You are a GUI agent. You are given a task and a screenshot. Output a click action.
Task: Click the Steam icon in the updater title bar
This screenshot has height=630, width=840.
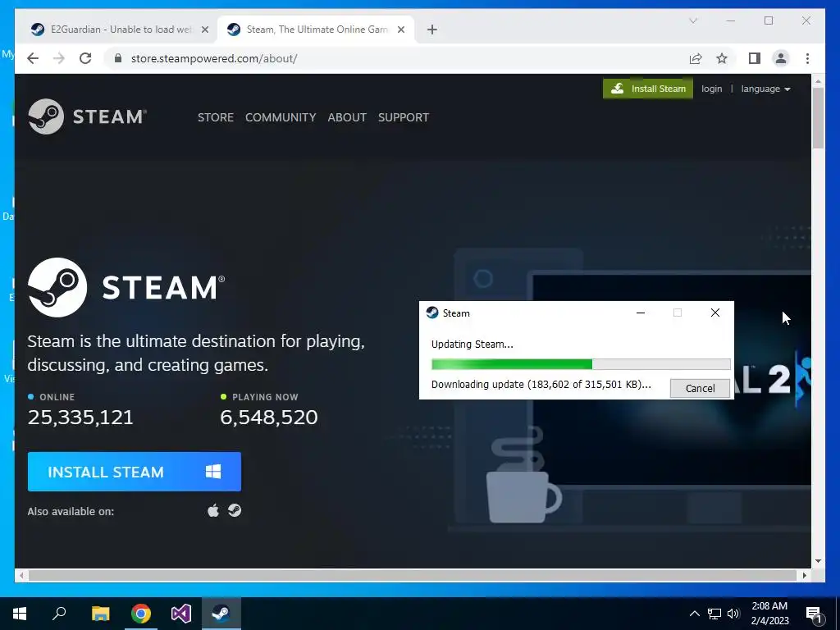(x=432, y=313)
